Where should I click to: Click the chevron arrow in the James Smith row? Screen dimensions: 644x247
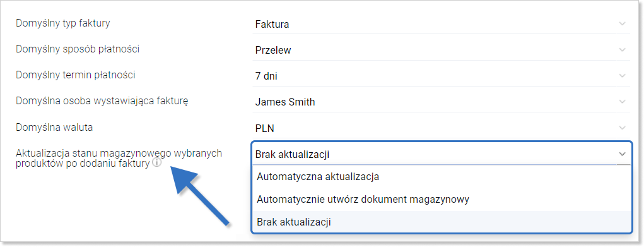pos(622,102)
